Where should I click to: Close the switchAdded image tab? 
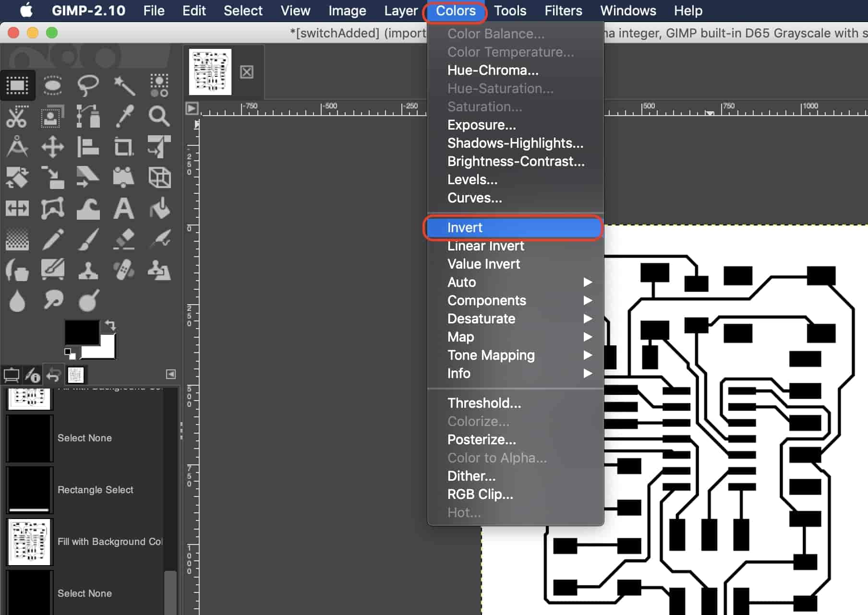(247, 72)
